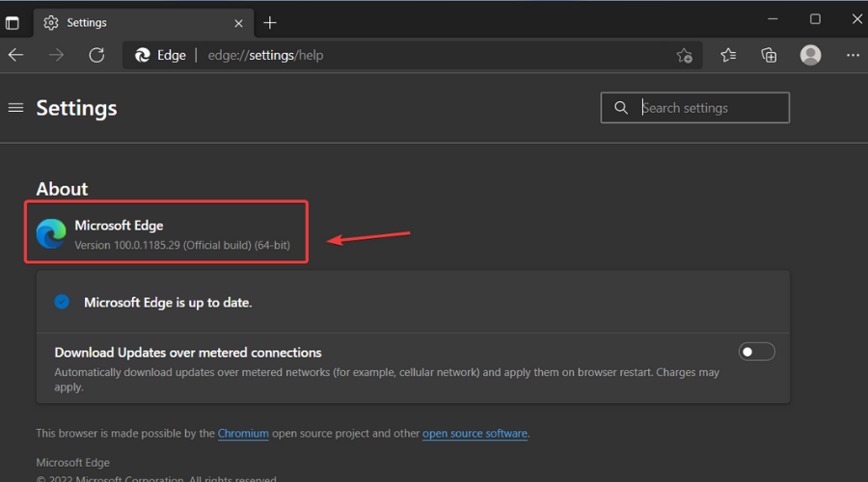Viewport: 868px width, 482px height.
Task: Open Settings and more ellipsis menu
Action: coord(854,55)
